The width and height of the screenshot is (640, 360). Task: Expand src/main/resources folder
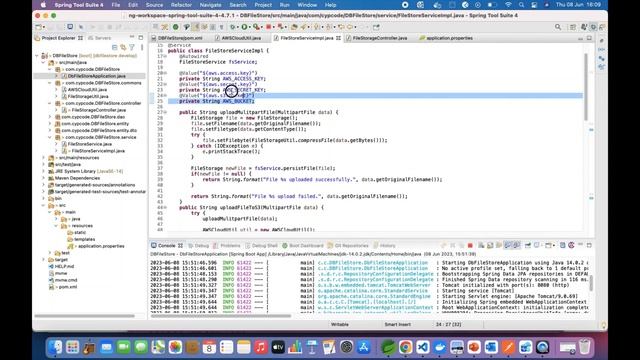[x=44, y=158]
